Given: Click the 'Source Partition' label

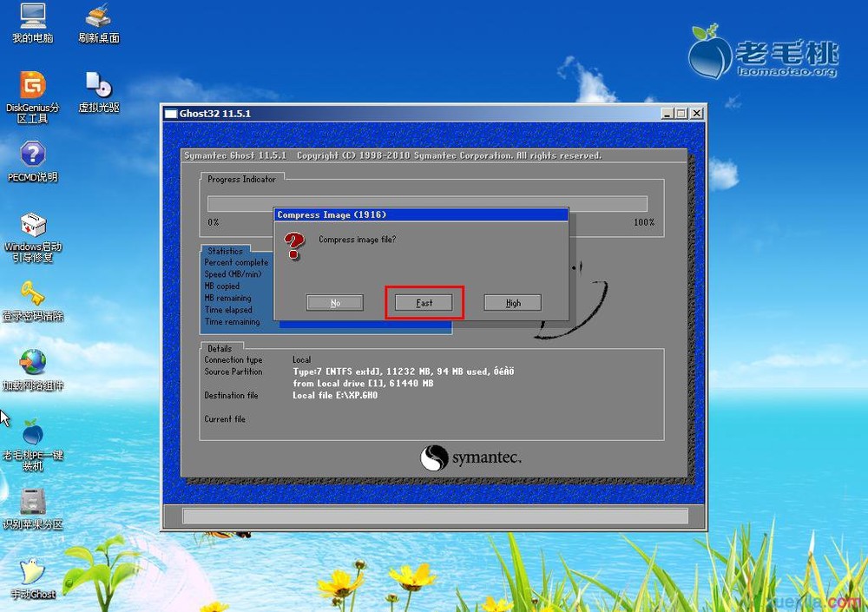Looking at the screenshot, I should (233, 372).
